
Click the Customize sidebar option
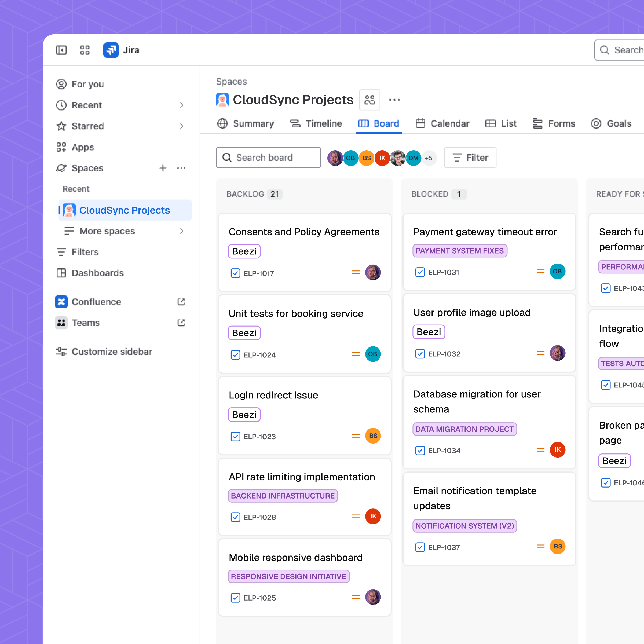(112, 352)
